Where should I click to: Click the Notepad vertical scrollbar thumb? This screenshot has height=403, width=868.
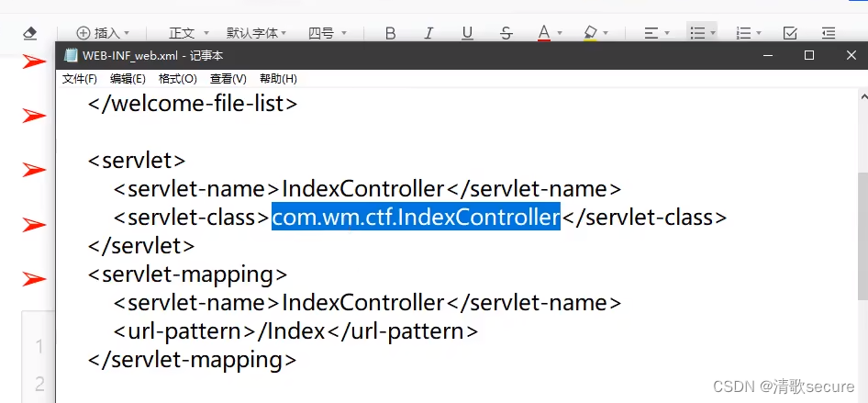click(x=863, y=236)
